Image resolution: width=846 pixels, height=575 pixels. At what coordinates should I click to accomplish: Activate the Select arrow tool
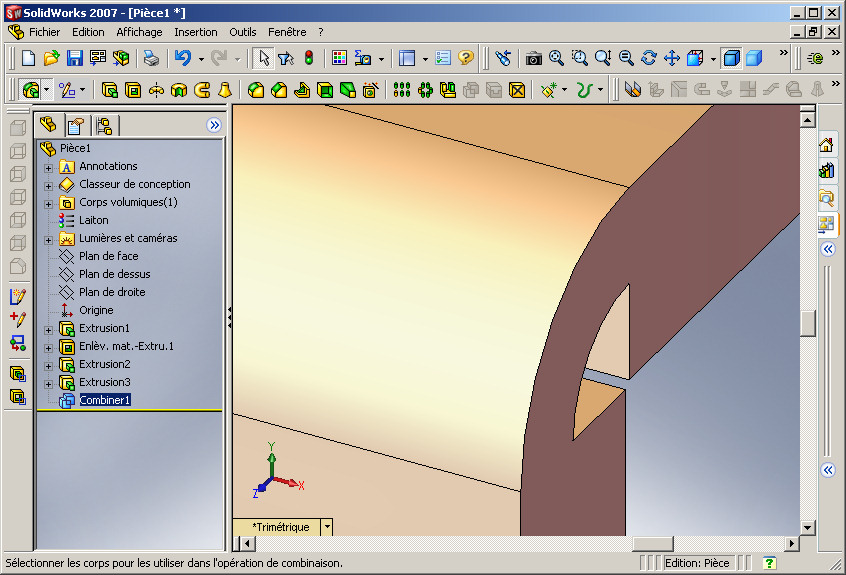pos(263,58)
